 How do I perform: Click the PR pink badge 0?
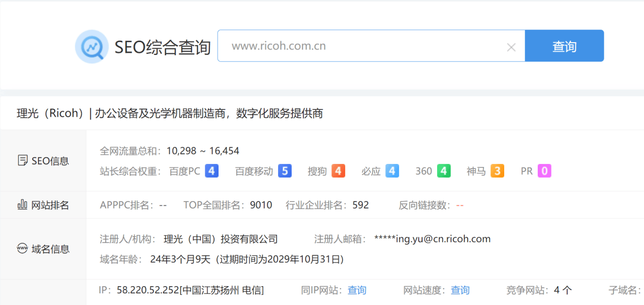tap(544, 171)
